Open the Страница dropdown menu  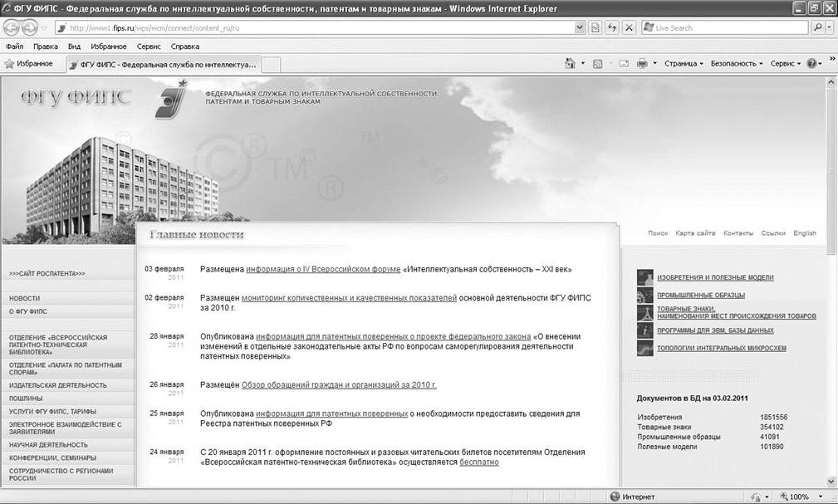coord(684,64)
